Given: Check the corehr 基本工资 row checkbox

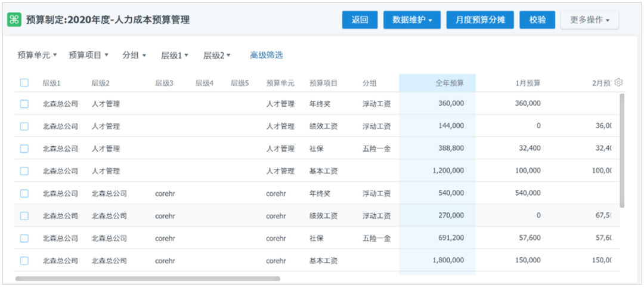Looking at the screenshot, I should point(24,260).
